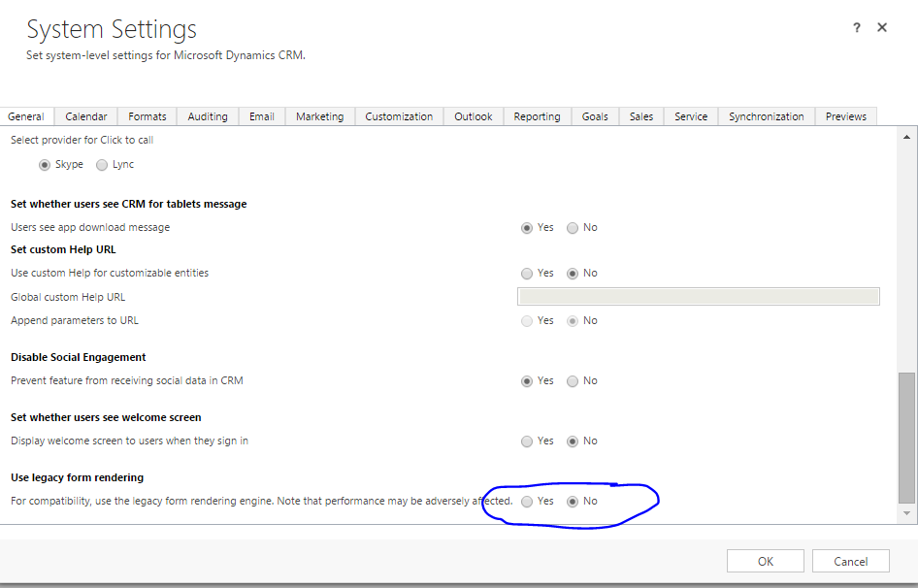The height and width of the screenshot is (588, 918).
Task: Select No for legacy form rendering
Action: 573,502
